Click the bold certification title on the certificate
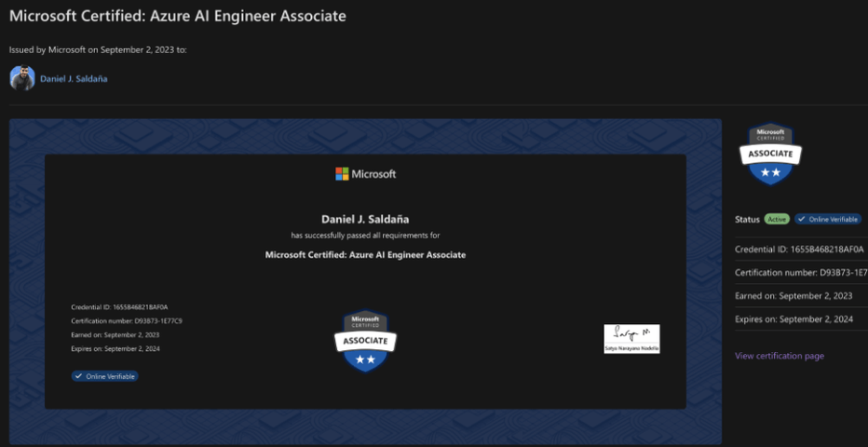This screenshot has height=447, width=868. (365, 254)
